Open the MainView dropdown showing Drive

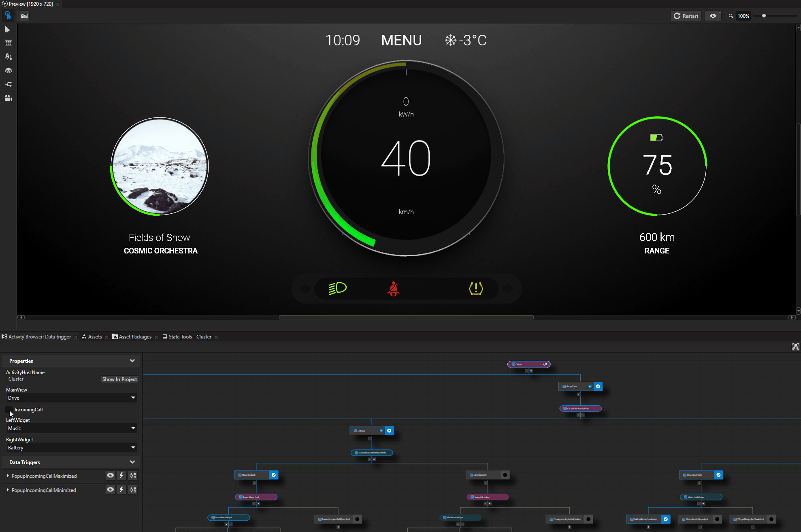click(71, 398)
